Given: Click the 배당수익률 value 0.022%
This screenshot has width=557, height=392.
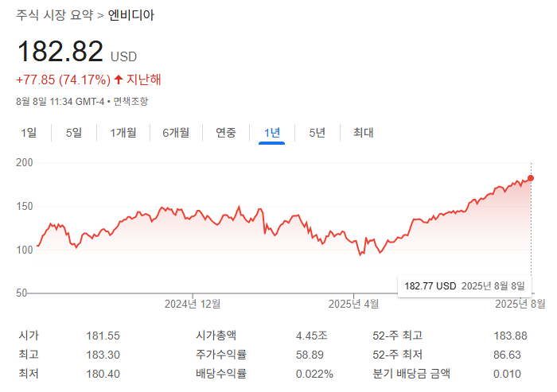Looking at the screenshot, I should (314, 374).
